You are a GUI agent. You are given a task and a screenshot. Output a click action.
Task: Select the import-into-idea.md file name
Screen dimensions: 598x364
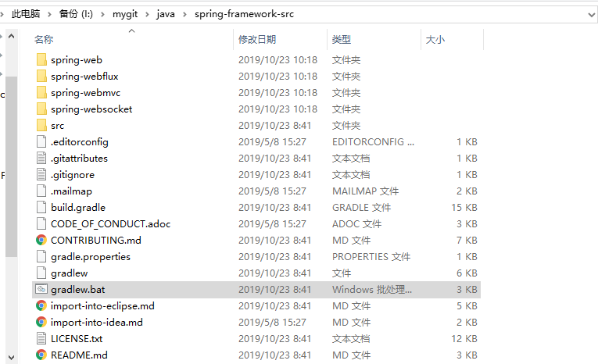click(x=96, y=323)
